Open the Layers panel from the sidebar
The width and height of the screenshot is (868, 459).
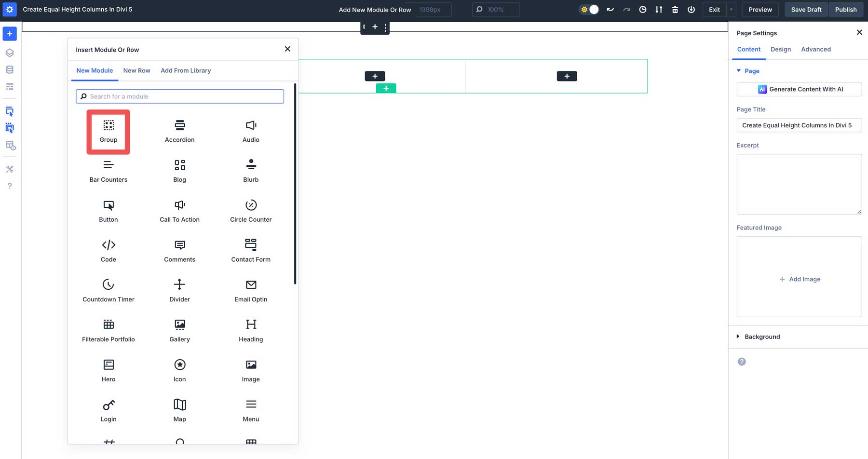[10, 53]
